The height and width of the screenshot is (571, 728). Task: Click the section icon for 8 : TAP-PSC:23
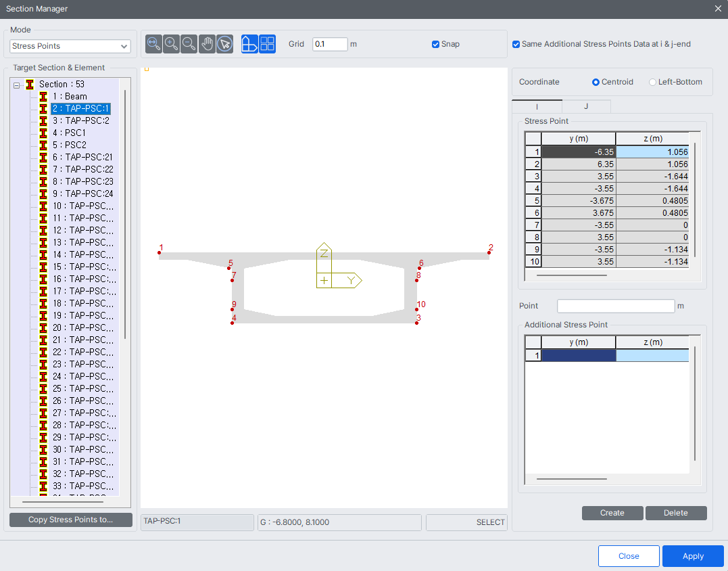(x=43, y=182)
